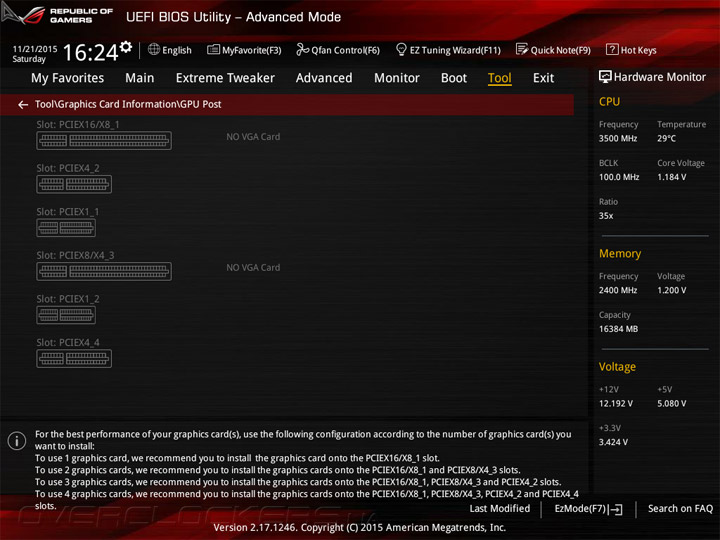
Task: Launch EZ Tuning Wizard(F11)
Action: pyautogui.click(x=448, y=50)
